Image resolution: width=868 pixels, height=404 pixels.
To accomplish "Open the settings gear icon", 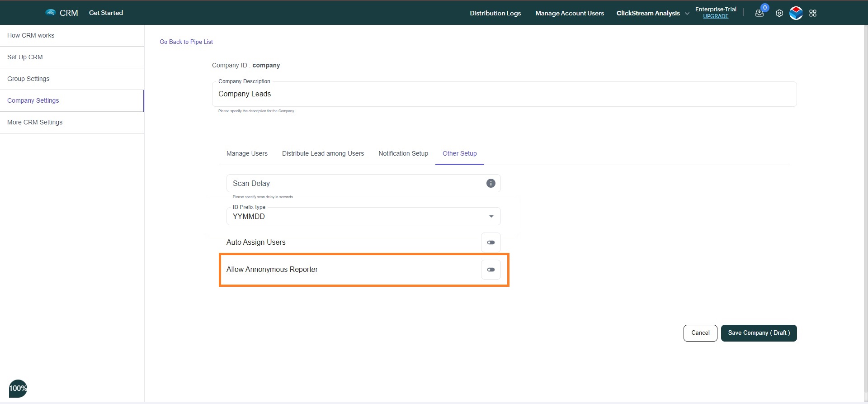I will (779, 13).
